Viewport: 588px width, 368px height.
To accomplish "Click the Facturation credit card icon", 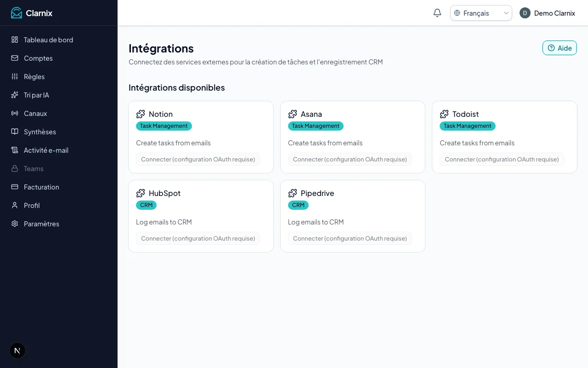I will 15,187.
